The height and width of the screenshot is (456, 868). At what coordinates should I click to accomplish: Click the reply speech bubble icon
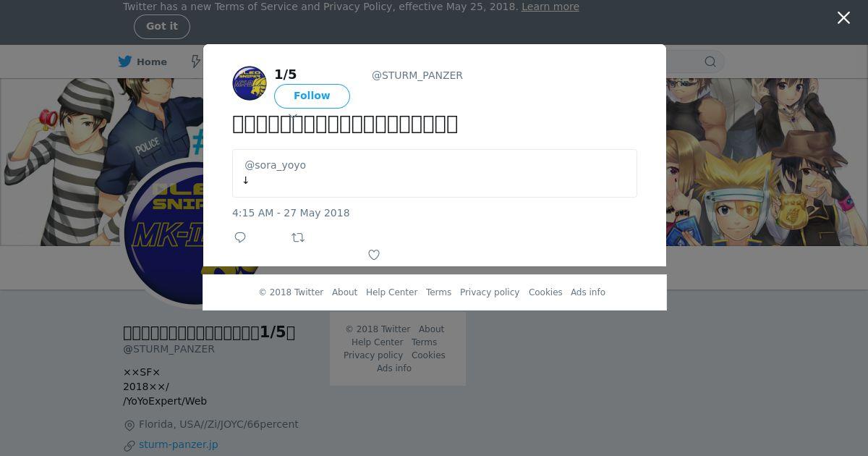pos(240,237)
